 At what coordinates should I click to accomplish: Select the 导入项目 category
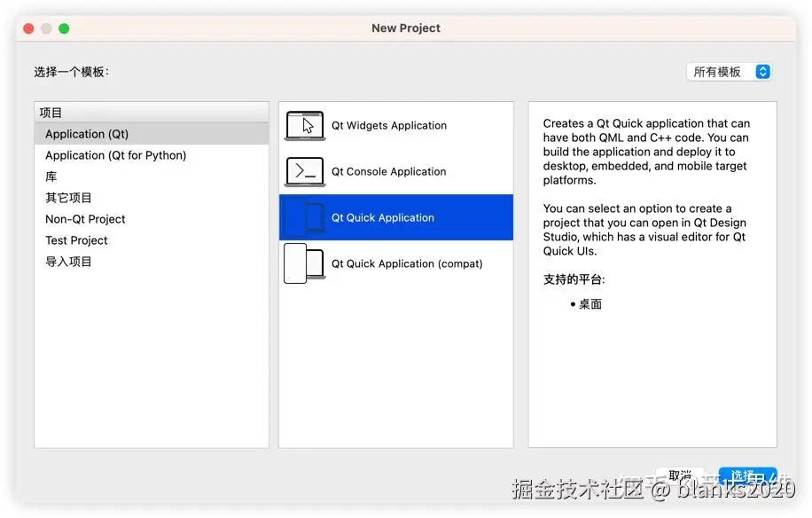(152, 262)
